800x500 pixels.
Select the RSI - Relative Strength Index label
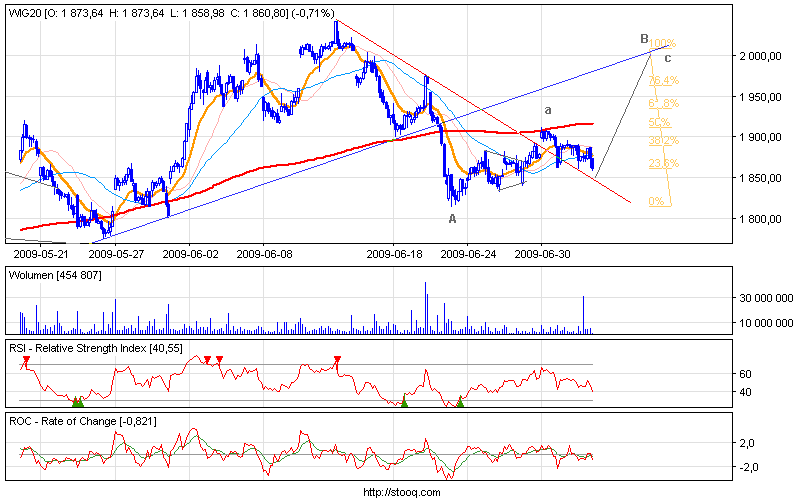[95, 348]
